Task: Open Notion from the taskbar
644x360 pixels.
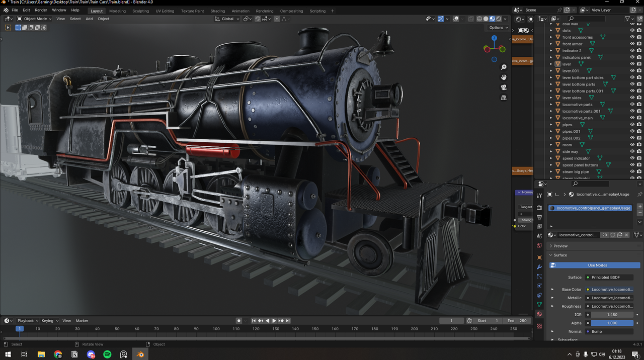Action: click(74, 354)
